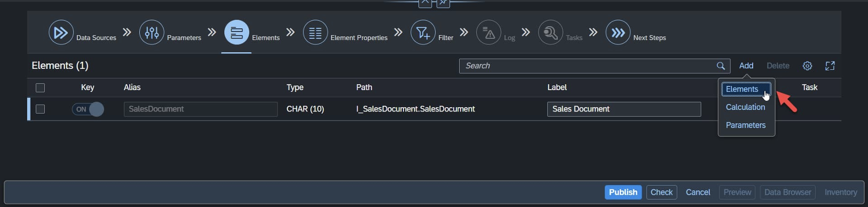The height and width of the screenshot is (207, 868).
Task: Switch to the Data Sources step label
Action: tap(96, 37)
